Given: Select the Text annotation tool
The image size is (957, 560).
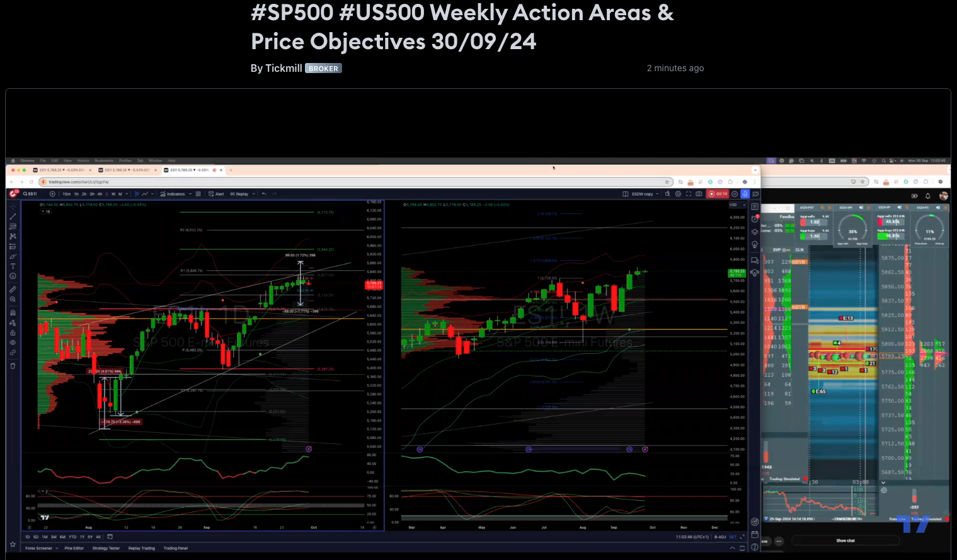Looking at the screenshot, I should pos(13,266).
